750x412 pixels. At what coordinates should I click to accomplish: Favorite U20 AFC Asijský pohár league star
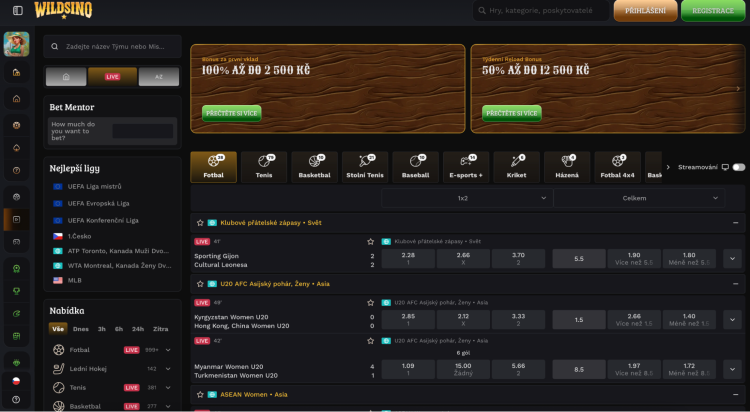200,284
